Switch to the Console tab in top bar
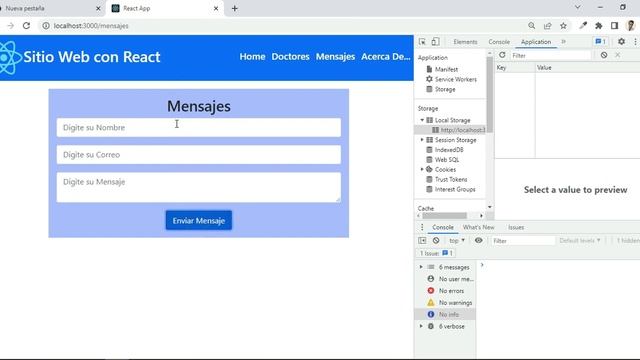The width and height of the screenshot is (640, 360). pos(499,42)
